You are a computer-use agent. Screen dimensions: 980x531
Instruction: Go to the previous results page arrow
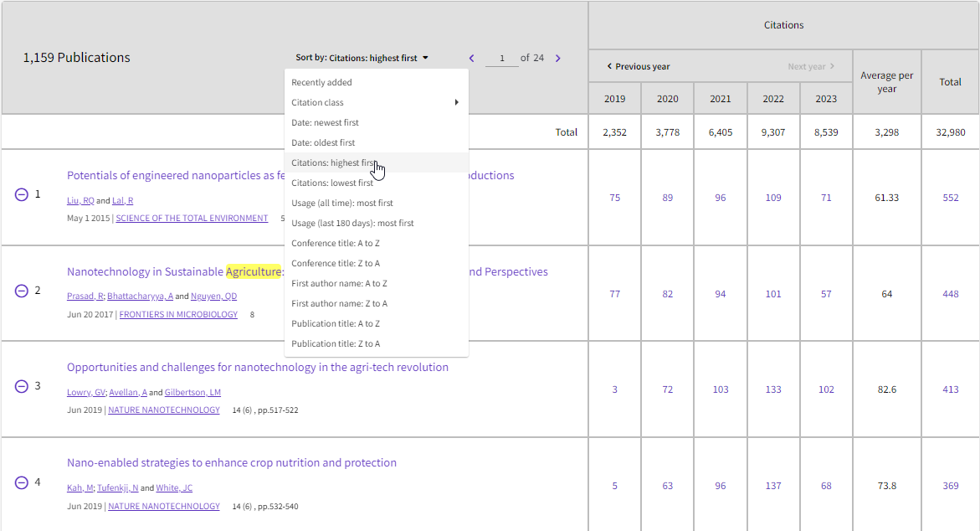tap(472, 58)
